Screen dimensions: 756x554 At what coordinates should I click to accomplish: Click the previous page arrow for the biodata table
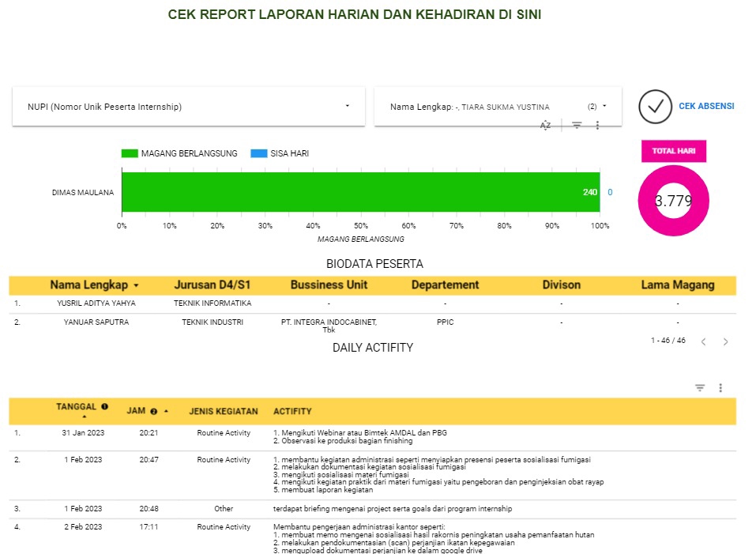[703, 341]
